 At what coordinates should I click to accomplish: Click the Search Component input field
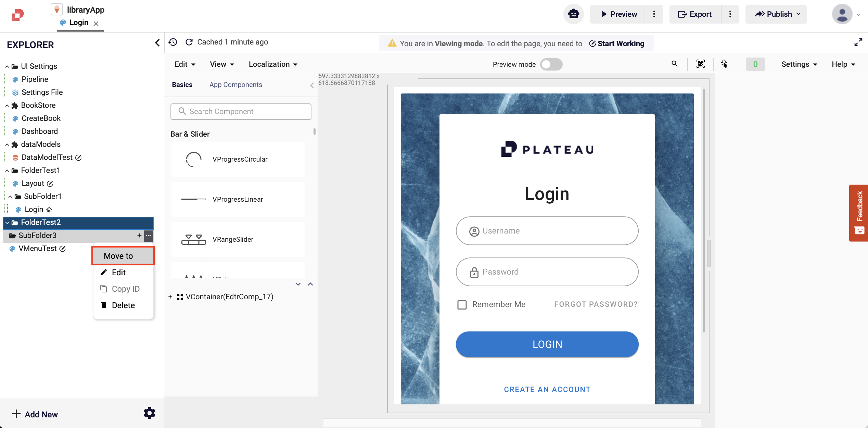(241, 112)
